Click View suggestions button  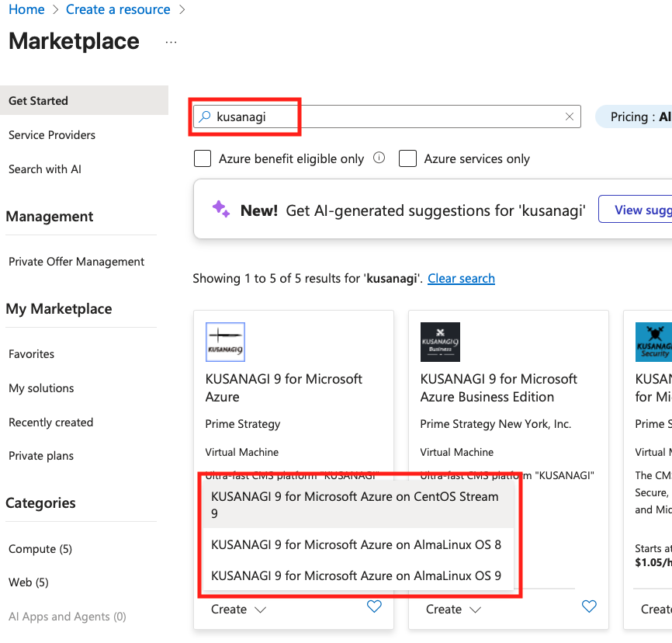click(636, 210)
